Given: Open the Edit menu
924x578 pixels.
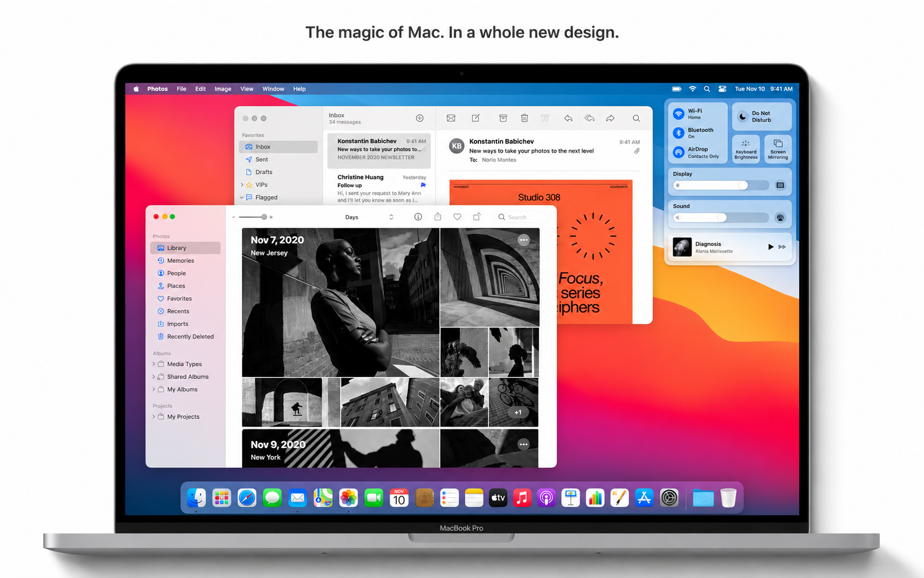Looking at the screenshot, I should coord(200,89).
